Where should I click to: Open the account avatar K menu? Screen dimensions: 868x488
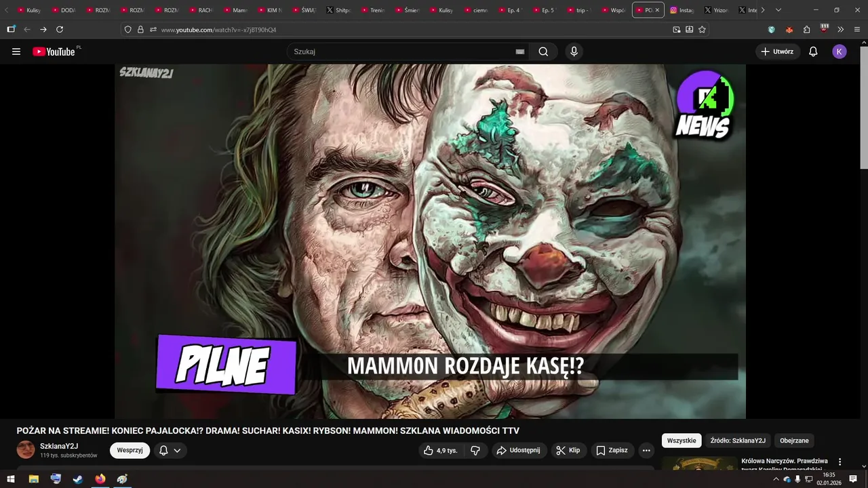(840, 52)
